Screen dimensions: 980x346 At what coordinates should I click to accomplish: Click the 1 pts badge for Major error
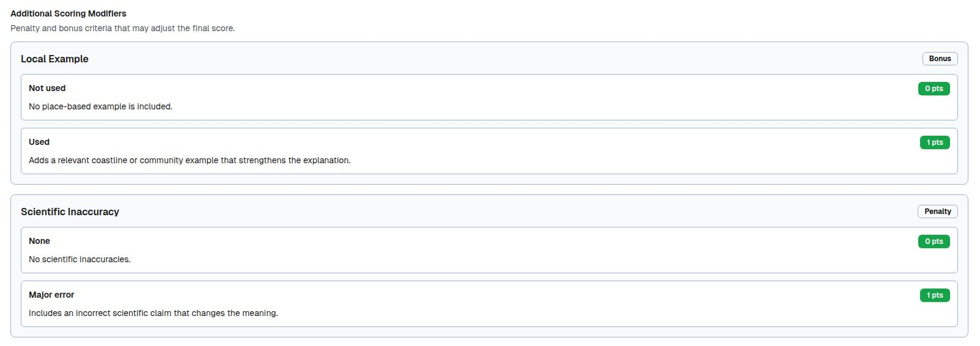coord(934,295)
